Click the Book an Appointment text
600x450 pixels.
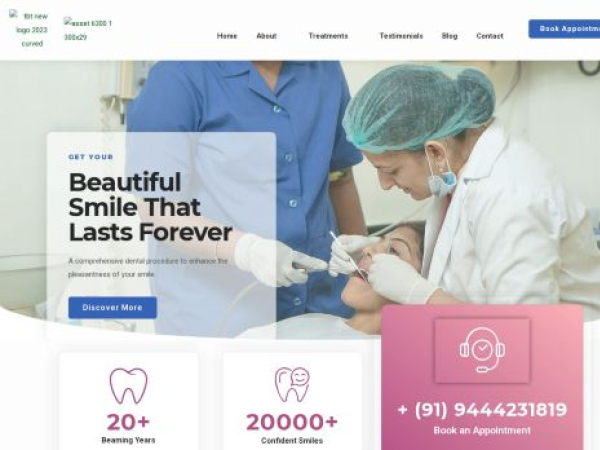(482, 430)
